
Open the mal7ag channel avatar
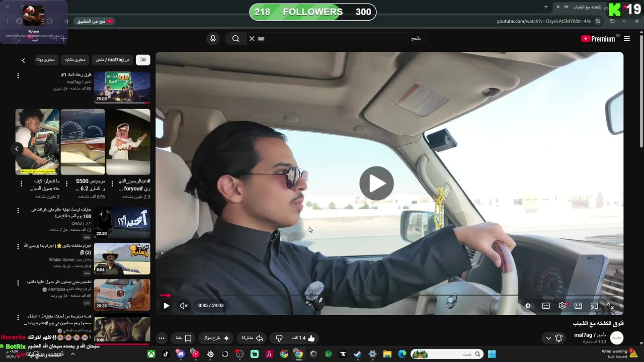[616, 338]
